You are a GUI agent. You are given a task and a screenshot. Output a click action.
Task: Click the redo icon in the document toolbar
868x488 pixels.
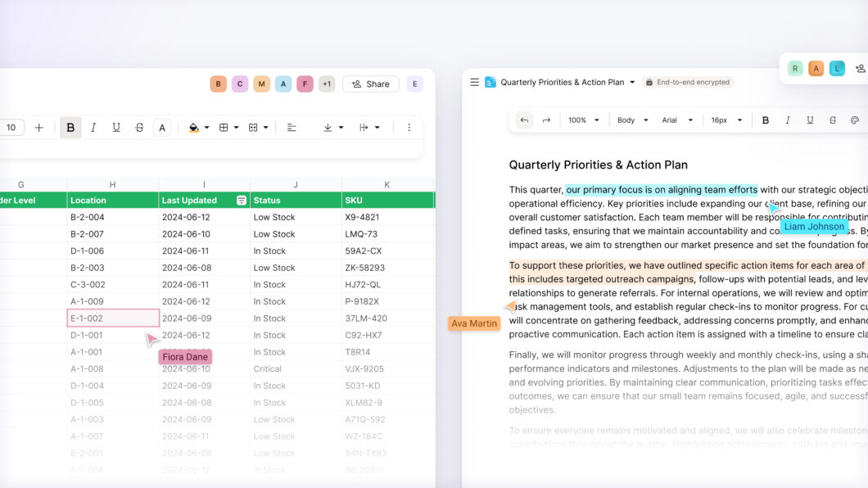546,120
